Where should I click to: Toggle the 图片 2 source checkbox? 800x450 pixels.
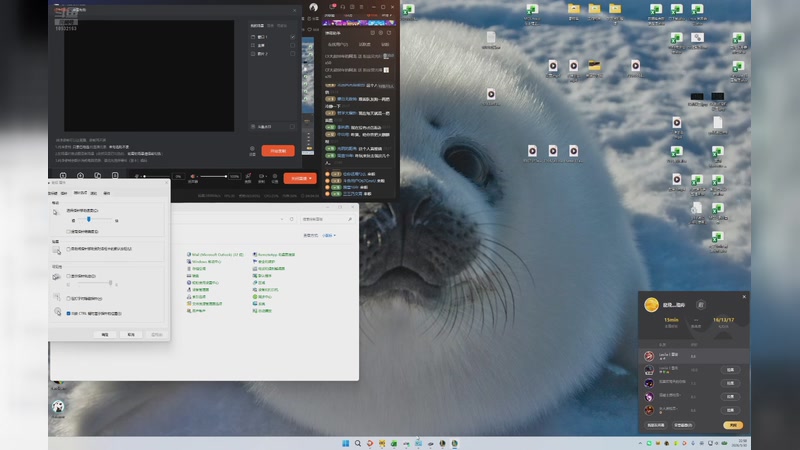point(292,54)
